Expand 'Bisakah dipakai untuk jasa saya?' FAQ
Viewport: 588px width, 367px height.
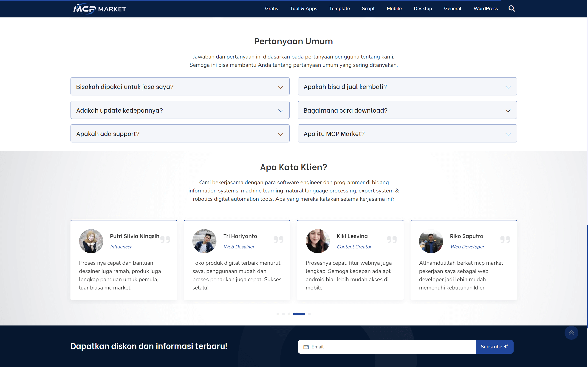tap(180, 86)
